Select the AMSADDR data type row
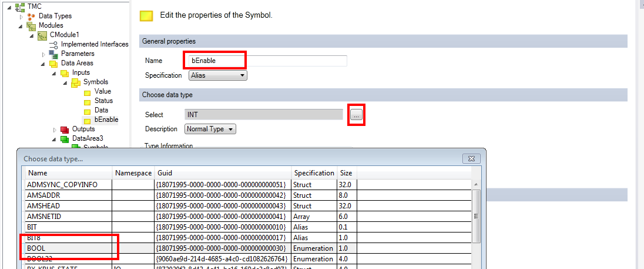 [248, 195]
